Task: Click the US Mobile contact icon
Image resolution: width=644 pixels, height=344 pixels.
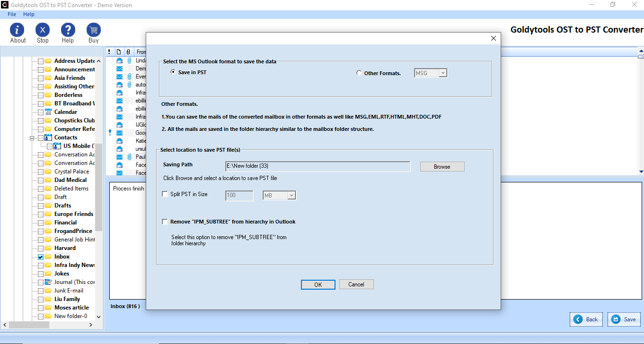Action: 58,146
